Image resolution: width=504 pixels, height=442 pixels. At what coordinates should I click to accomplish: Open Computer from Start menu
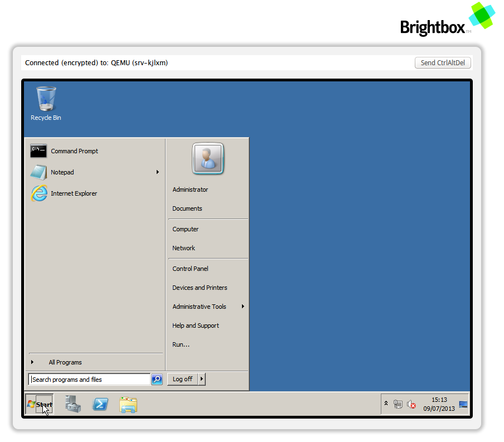tap(186, 229)
